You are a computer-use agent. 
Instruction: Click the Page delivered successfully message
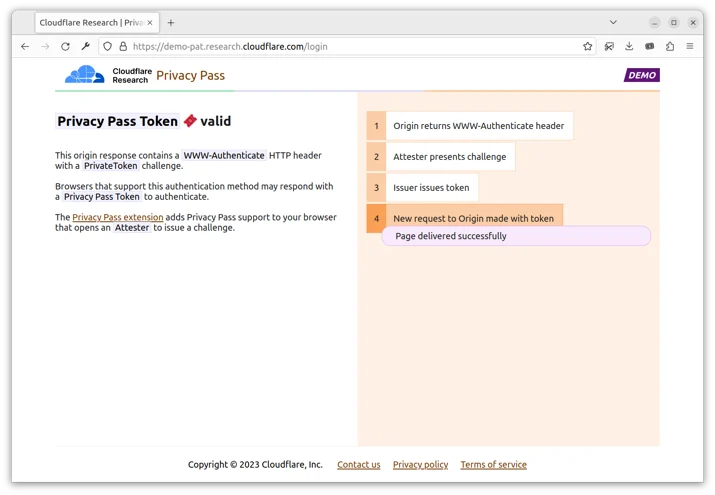point(516,236)
